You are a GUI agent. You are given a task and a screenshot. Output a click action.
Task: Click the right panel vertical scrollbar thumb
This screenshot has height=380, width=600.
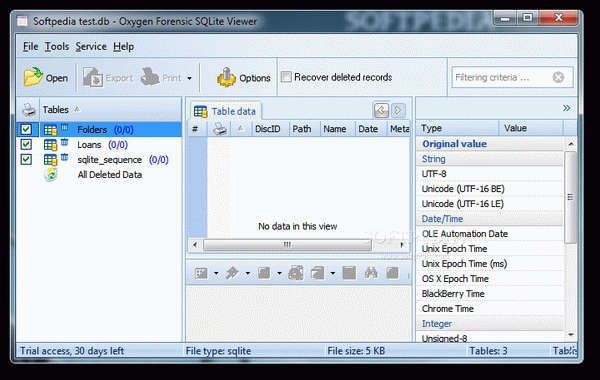[x=571, y=197]
